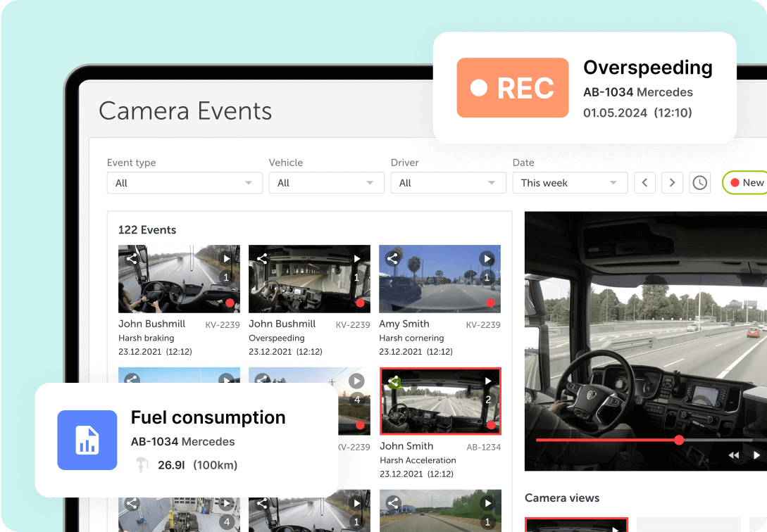This screenshot has height=532, width=767.
Task: Share the bottom-row green roadside event
Action: pyautogui.click(x=393, y=502)
